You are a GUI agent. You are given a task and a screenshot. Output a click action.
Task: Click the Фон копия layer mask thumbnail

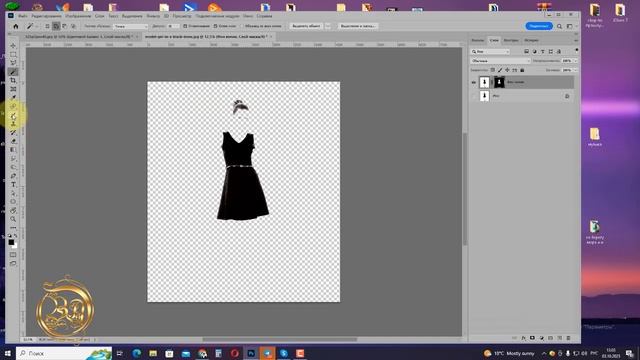pyautogui.click(x=499, y=82)
